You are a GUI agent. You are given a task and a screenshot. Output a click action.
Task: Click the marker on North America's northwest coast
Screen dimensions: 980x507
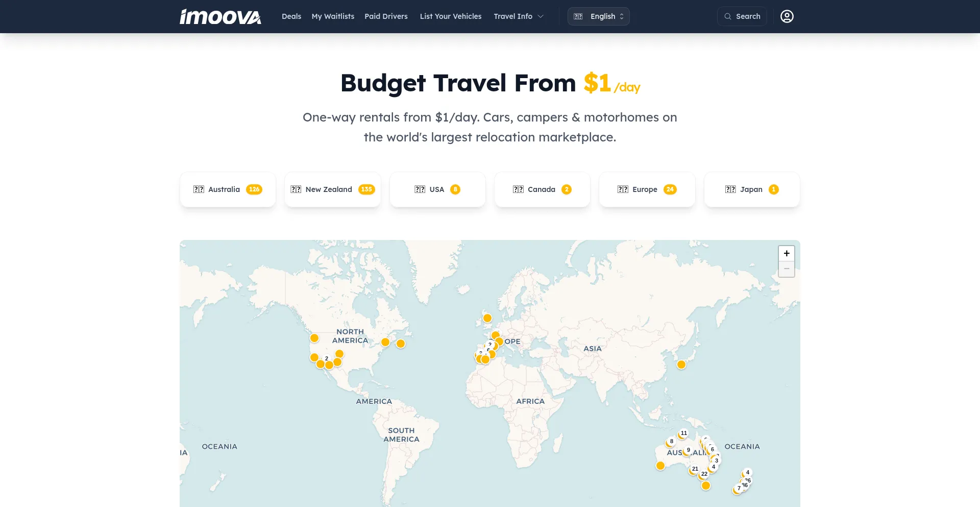(x=314, y=338)
